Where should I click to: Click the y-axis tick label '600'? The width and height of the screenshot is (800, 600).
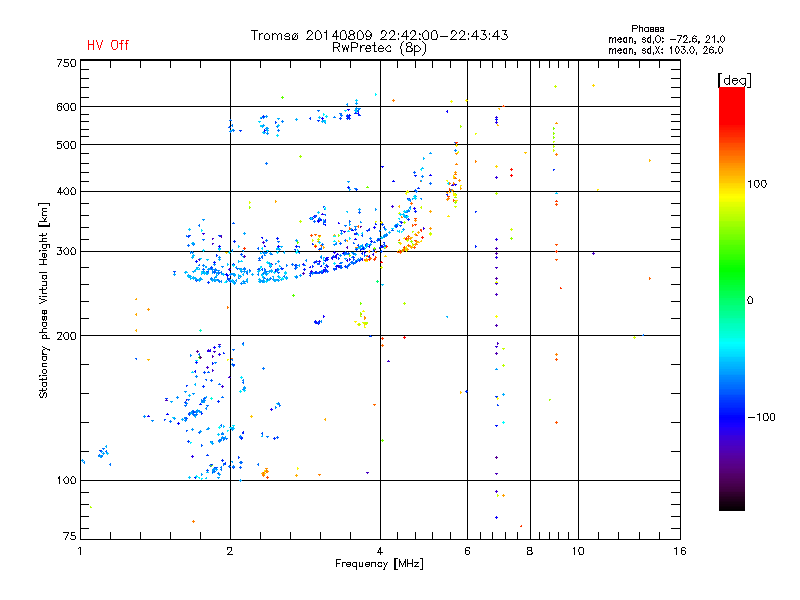66,107
